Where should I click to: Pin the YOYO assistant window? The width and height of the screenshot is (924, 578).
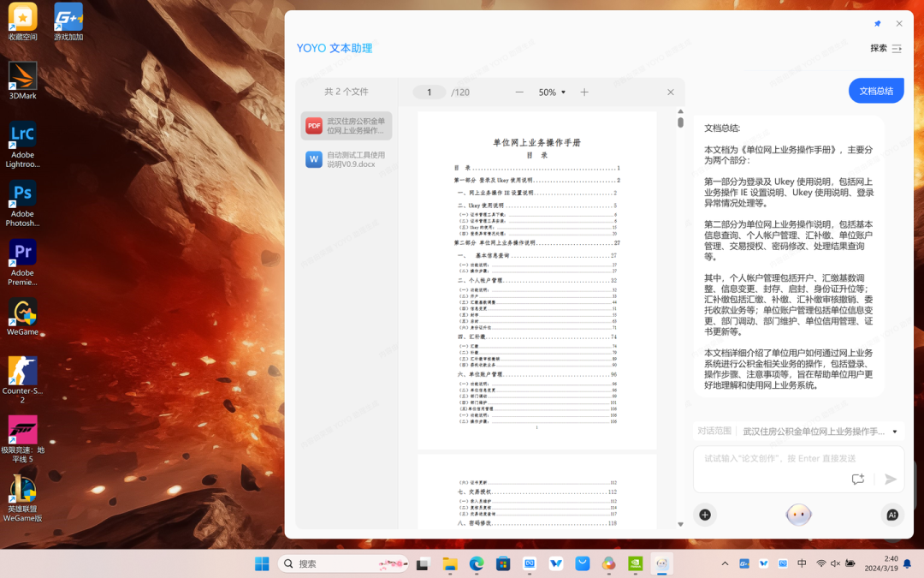pyautogui.click(x=878, y=24)
